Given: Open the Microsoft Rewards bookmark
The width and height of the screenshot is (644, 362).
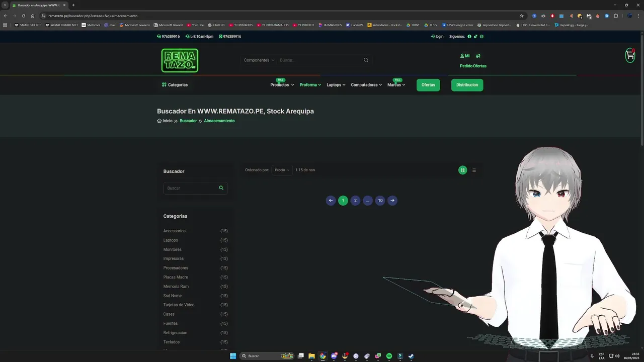Looking at the screenshot, I should [135, 25].
